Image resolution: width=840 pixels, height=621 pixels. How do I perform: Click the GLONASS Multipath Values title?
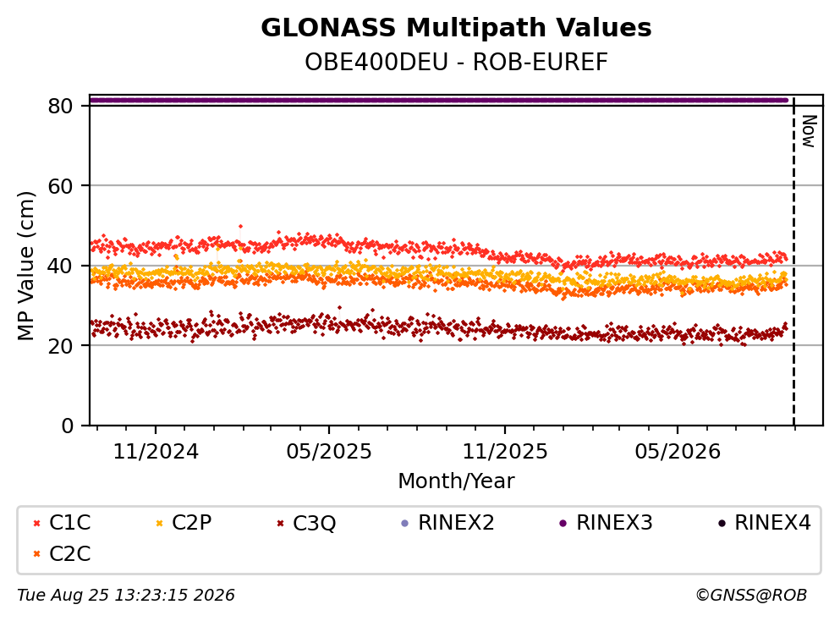(456, 28)
